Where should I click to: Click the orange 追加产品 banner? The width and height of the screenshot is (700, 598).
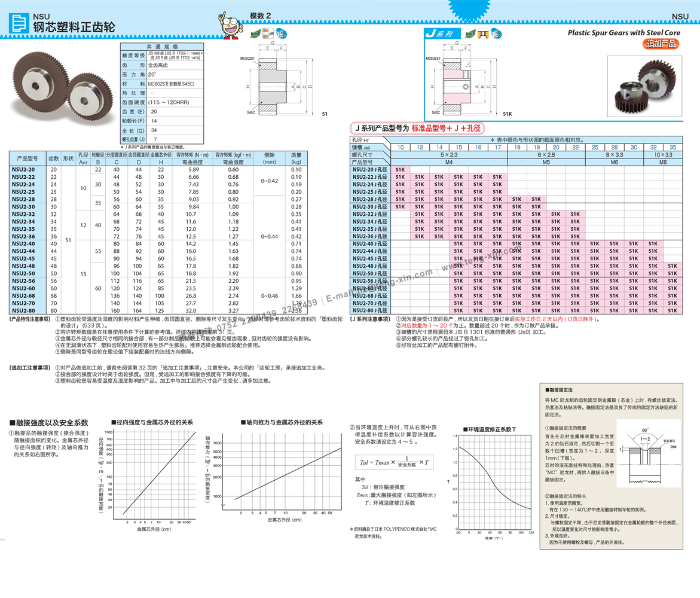pos(661,44)
